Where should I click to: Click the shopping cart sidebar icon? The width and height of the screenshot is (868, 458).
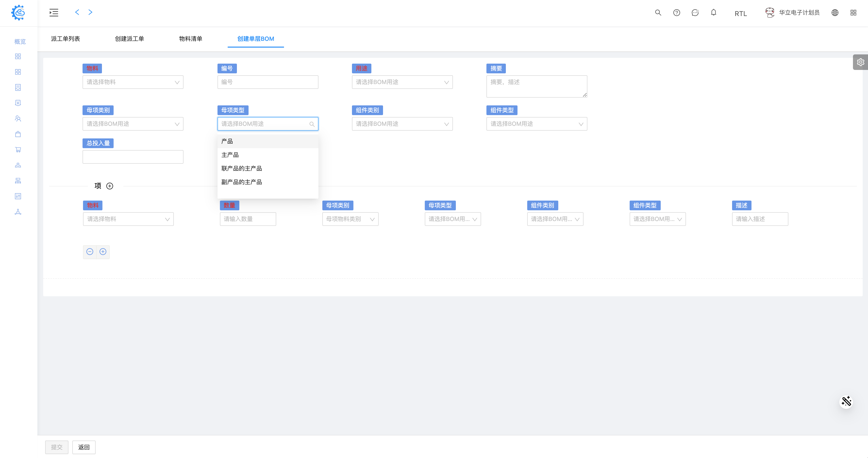(18, 150)
